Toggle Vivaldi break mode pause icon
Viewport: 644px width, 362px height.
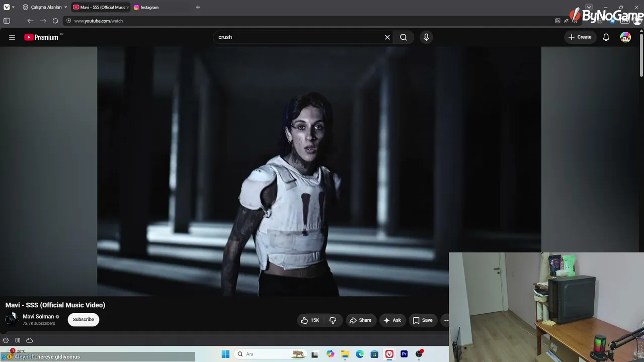pos(18,340)
